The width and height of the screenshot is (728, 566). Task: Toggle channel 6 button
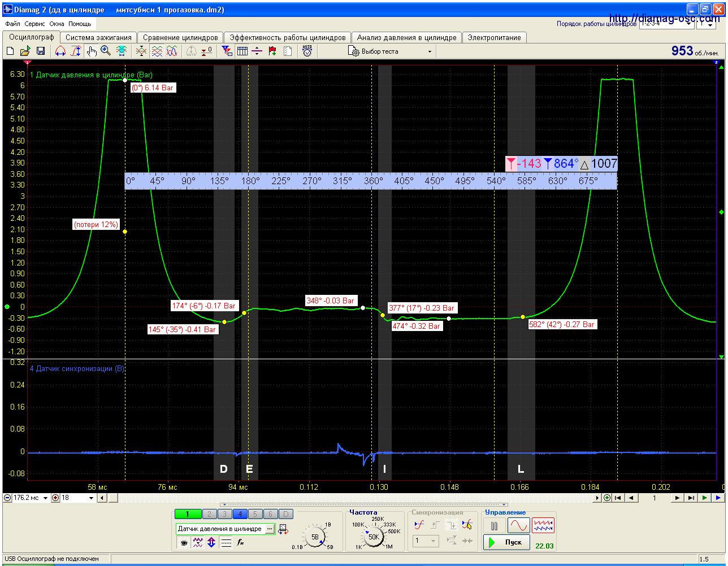270,514
